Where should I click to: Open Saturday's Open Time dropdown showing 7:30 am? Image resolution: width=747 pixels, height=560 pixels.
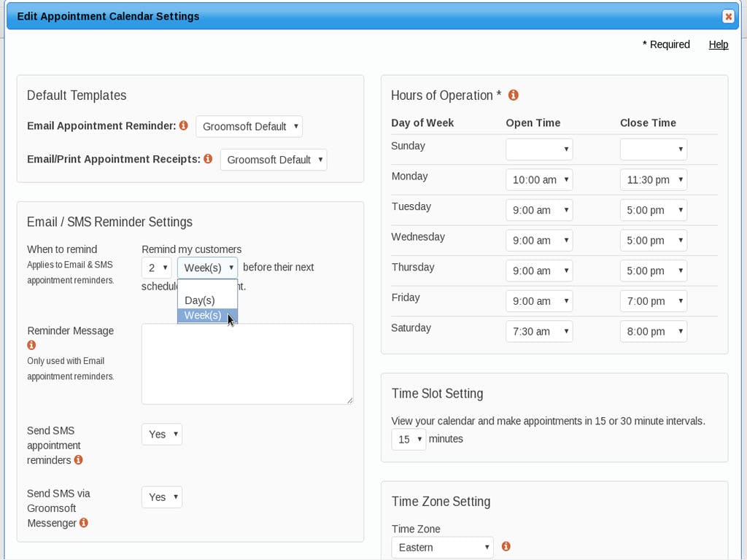pos(538,331)
